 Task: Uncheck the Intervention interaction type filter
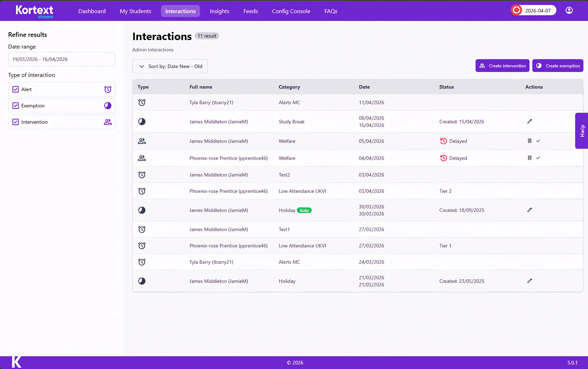point(16,122)
